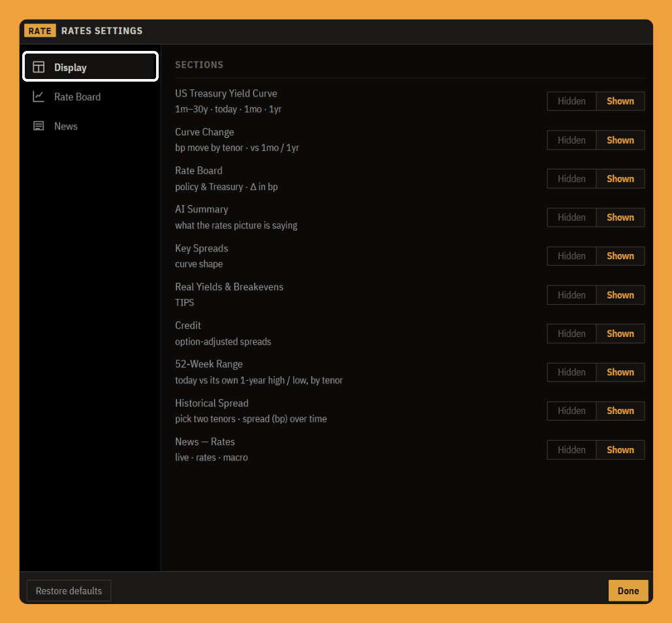The height and width of the screenshot is (623, 672).
Task: Click the RATES SETTINGS title text
Action: 102,31
